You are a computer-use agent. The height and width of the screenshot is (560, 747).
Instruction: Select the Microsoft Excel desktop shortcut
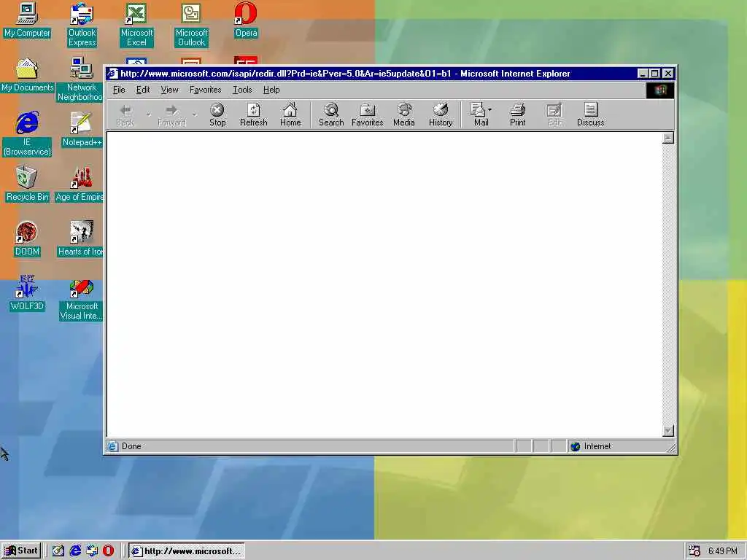tap(136, 25)
